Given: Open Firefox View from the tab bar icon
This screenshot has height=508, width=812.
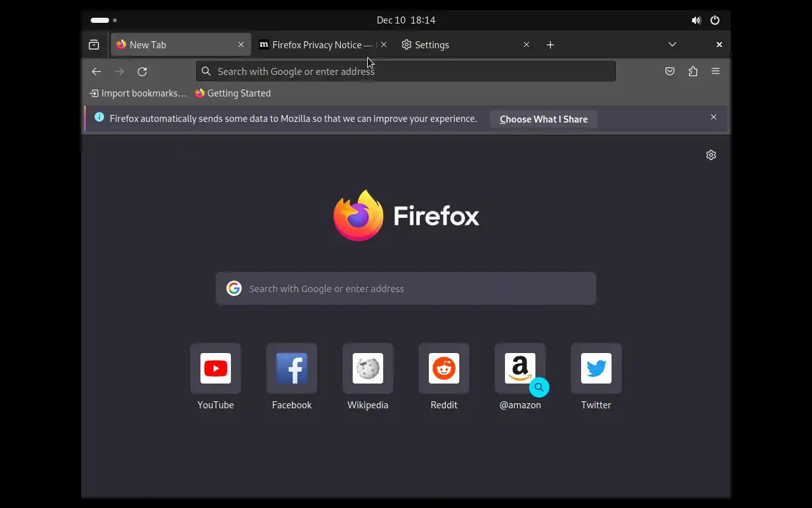Looking at the screenshot, I should click(x=94, y=44).
